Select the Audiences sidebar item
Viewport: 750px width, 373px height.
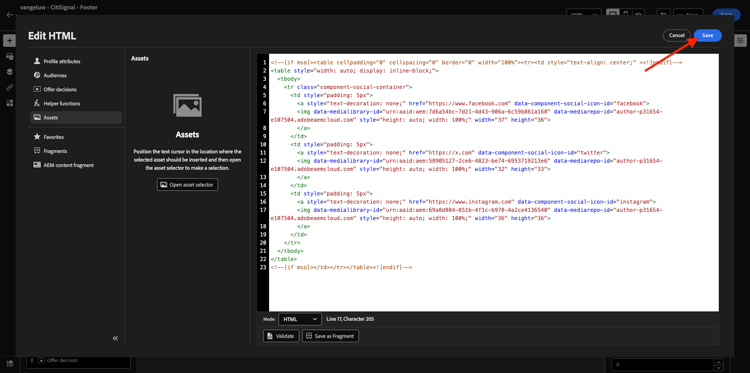(x=76, y=75)
